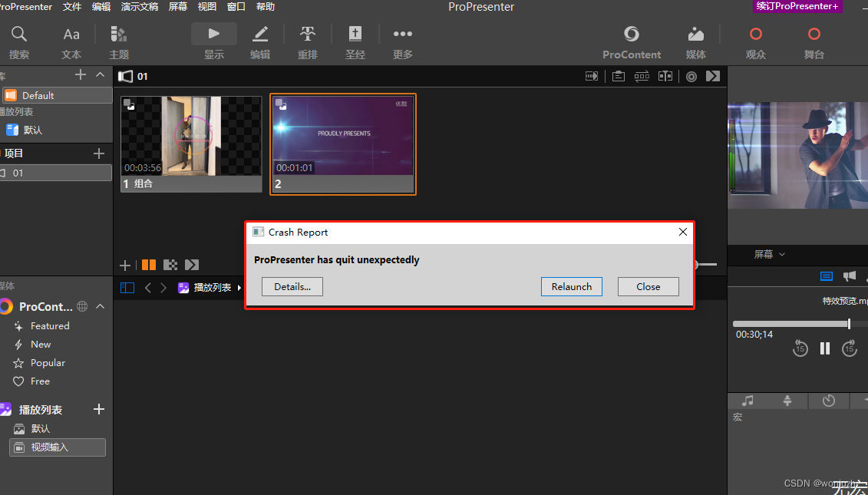Screen dimensions: 868x495
Task: Select the 视频输入 video input item
Action: 58,447
